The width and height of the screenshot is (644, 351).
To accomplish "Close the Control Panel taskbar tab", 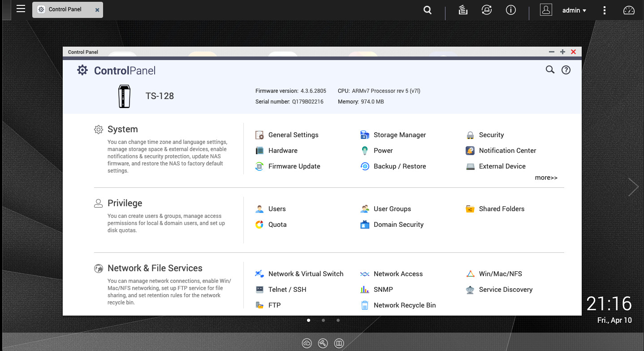I will click(x=97, y=10).
